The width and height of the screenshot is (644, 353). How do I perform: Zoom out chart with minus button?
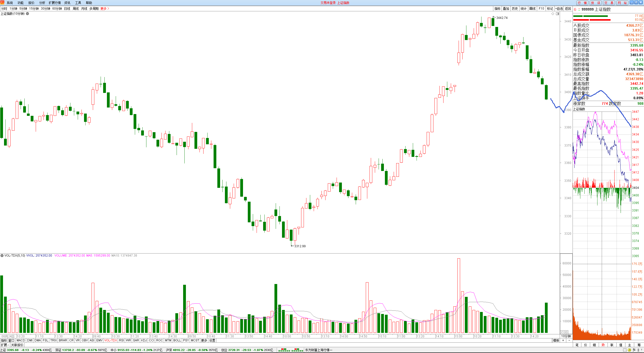point(569,340)
